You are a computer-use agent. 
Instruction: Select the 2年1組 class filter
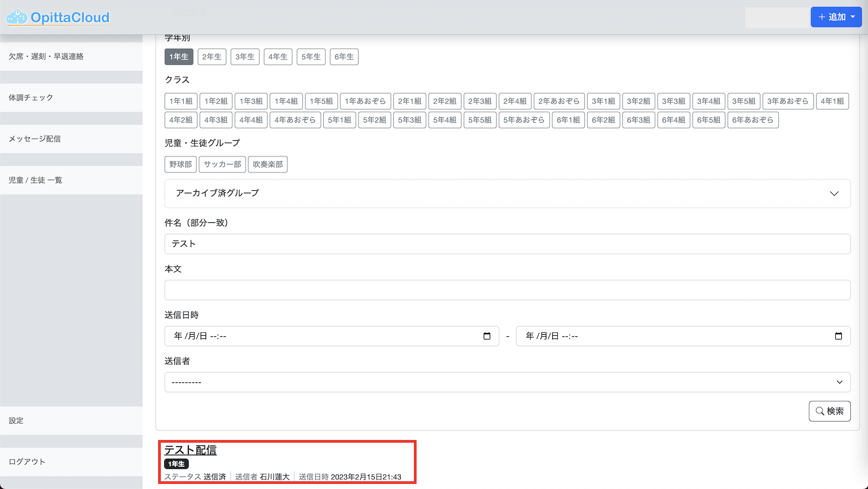point(409,101)
